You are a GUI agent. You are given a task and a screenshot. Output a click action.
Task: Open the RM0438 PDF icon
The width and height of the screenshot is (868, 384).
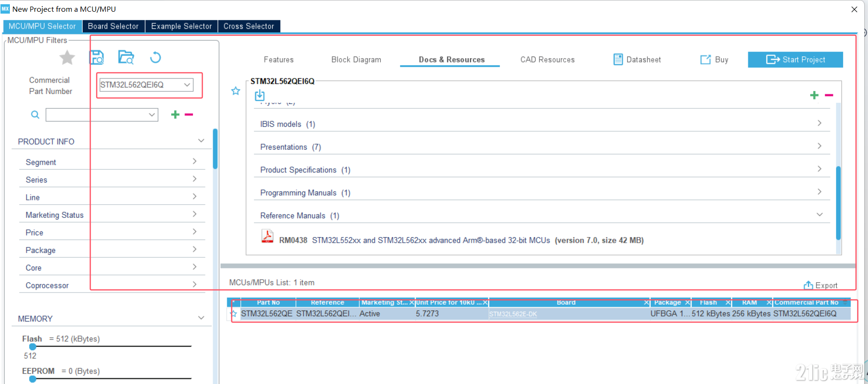[x=268, y=236]
